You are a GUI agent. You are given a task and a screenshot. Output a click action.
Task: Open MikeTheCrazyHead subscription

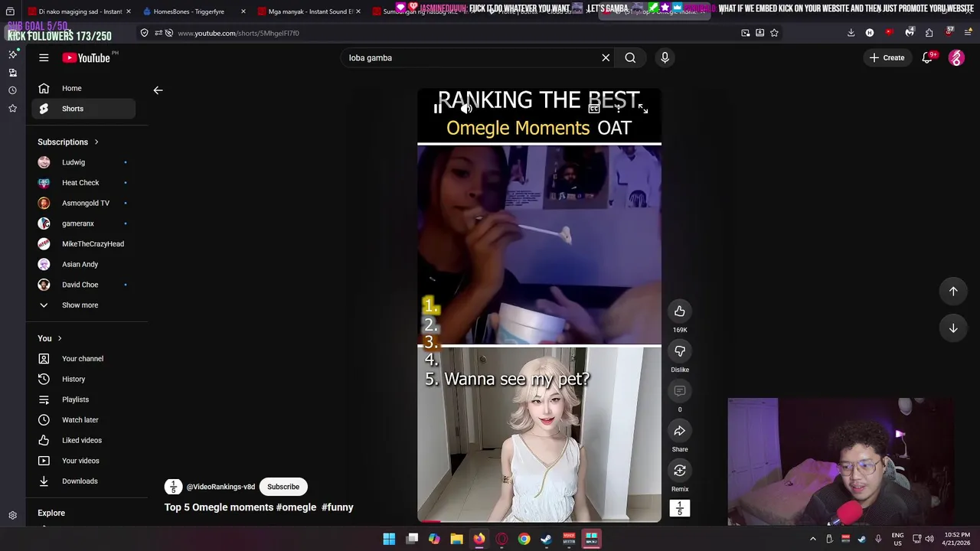click(x=83, y=244)
